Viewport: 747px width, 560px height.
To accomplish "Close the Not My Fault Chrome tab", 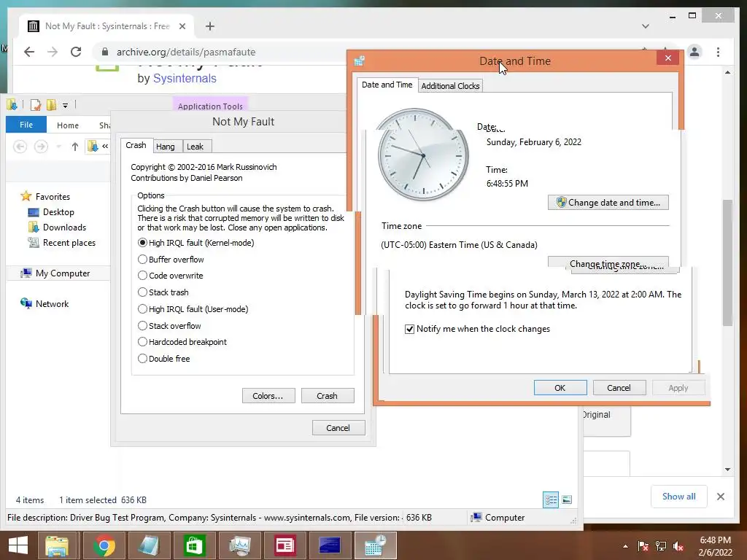I will pyautogui.click(x=182, y=26).
